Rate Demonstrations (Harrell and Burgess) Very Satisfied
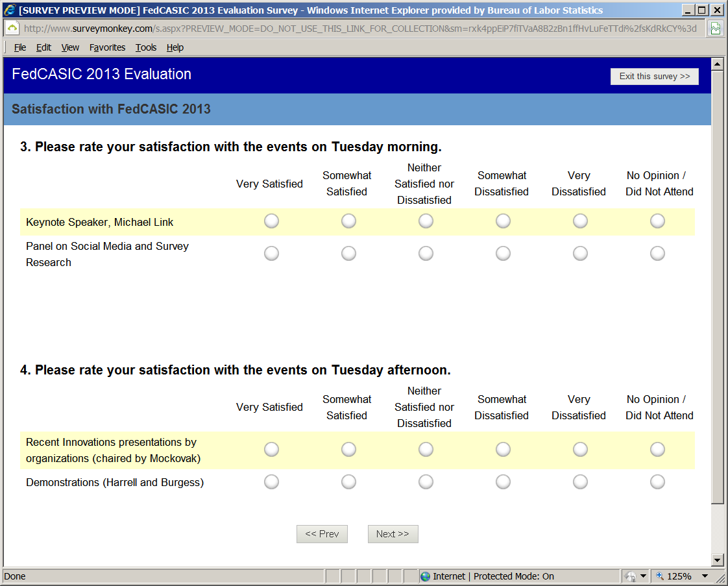 coord(272,482)
